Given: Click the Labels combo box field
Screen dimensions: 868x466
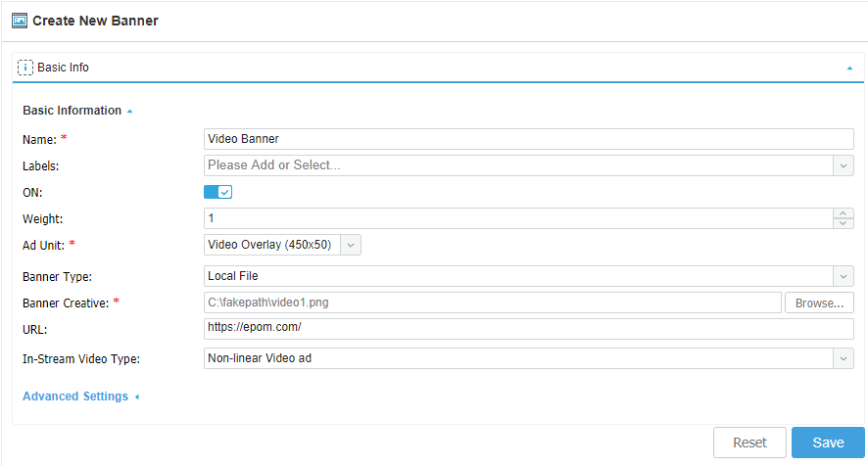Looking at the screenshot, I should pos(518,165).
